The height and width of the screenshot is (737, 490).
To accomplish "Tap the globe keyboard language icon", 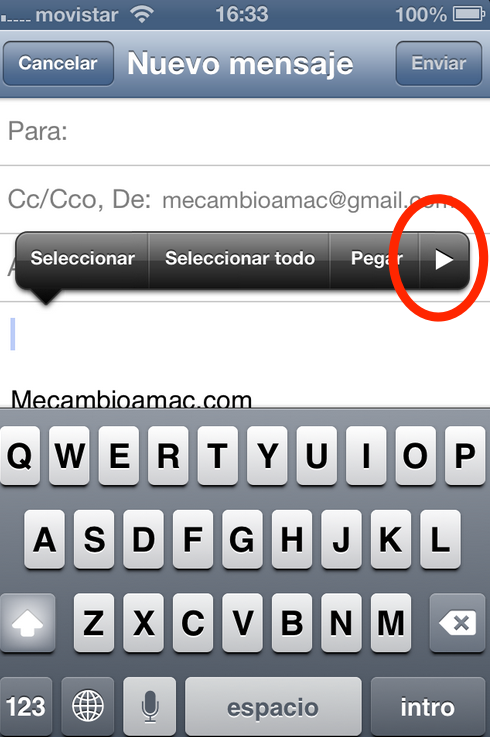I will pos(87,706).
